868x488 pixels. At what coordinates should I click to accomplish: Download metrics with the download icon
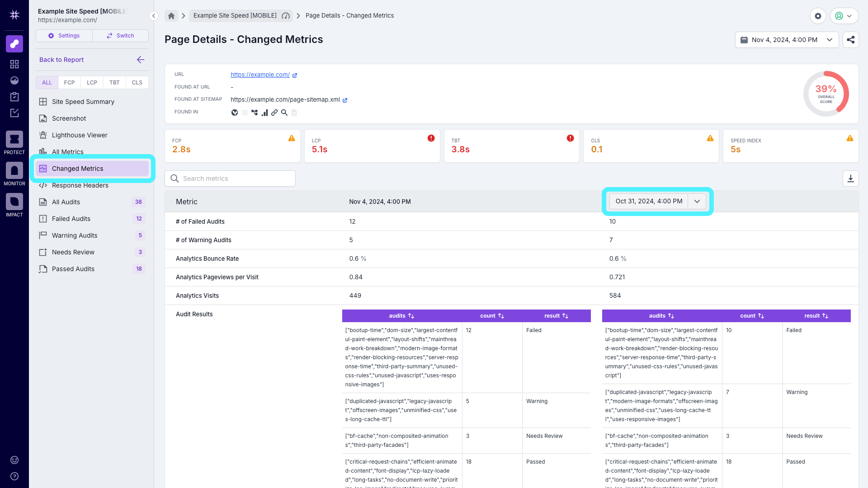tap(851, 178)
